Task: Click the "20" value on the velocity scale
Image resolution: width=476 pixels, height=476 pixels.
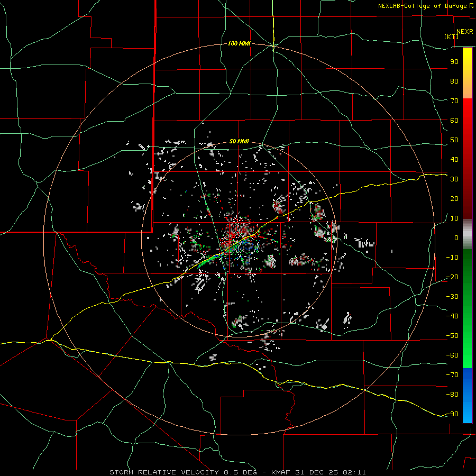Action: [454, 199]
